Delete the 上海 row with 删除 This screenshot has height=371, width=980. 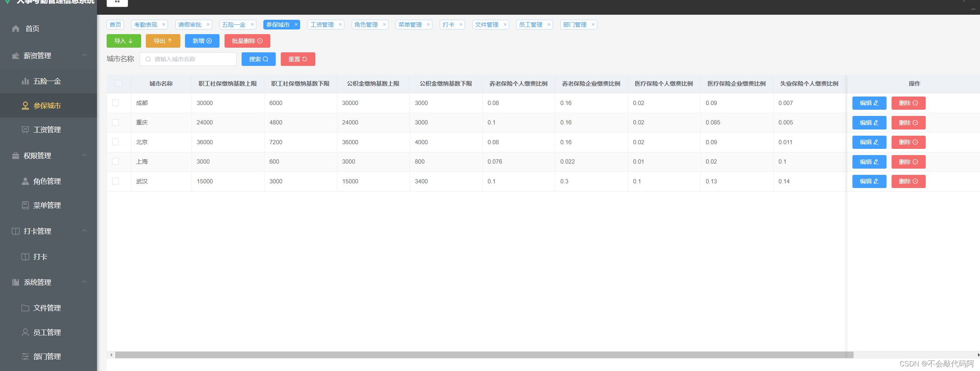[x=908, y=162]
